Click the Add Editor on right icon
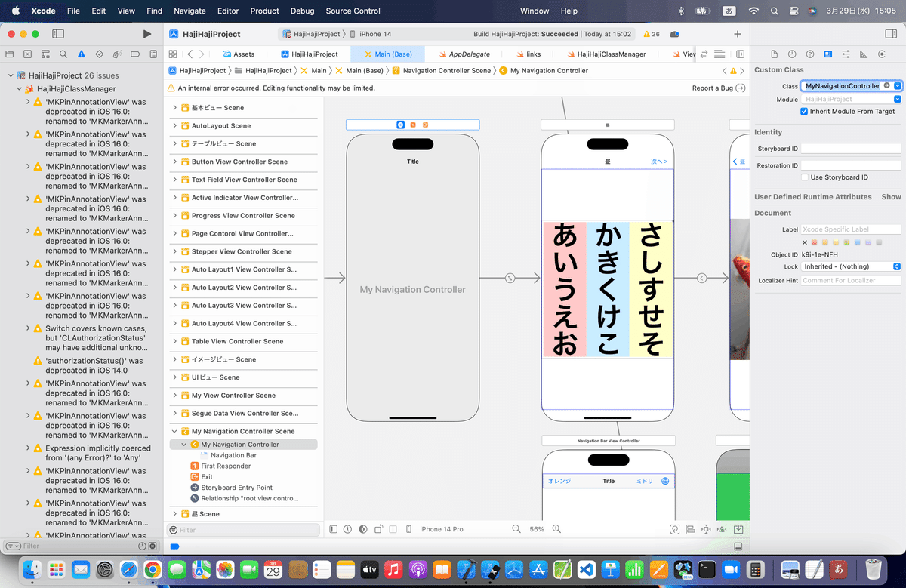906x588 pixels. (740, 54)
